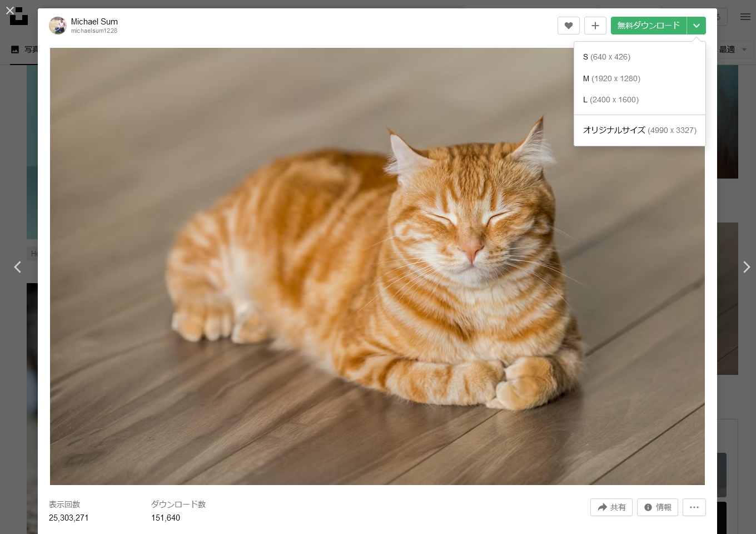Click the view count 25,303,271
This screenshot has width=756, height=534.
click(x=68, y=518)
